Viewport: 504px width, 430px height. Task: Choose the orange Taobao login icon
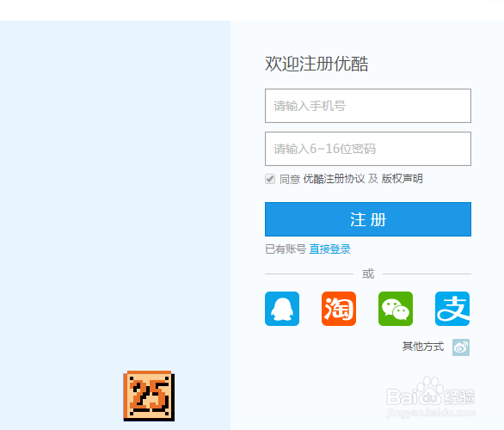(339, 309)
